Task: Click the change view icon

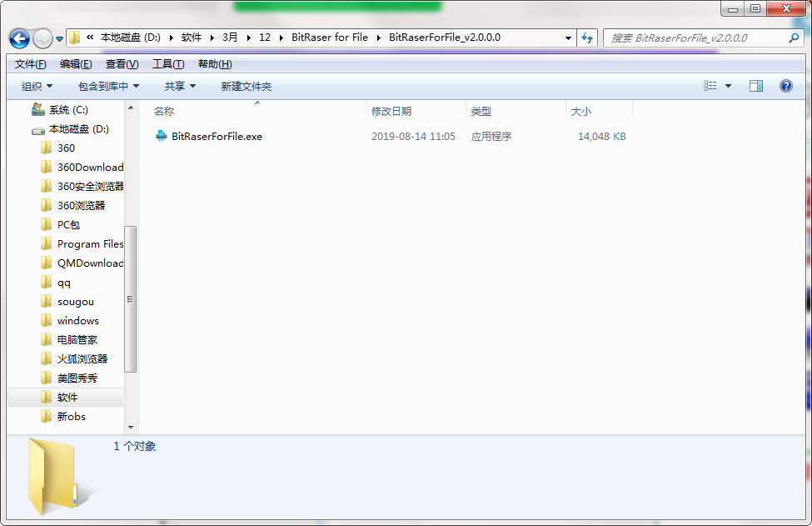Action: tap(710, 86)
